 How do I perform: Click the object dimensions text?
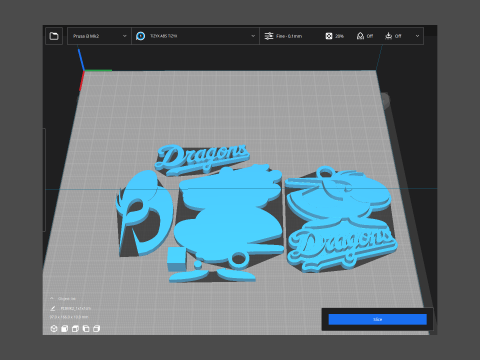coord(69,317)
